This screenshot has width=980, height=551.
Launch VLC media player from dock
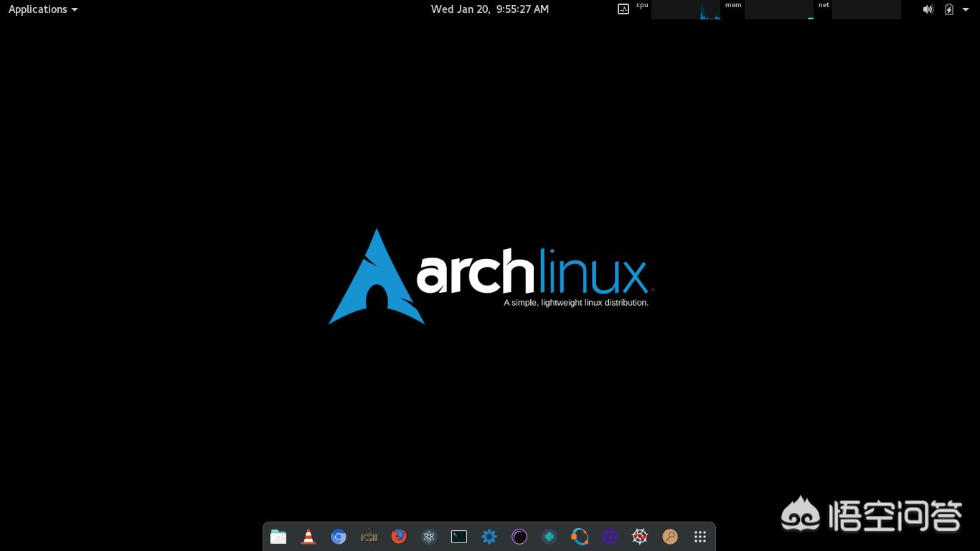(308, 537)
